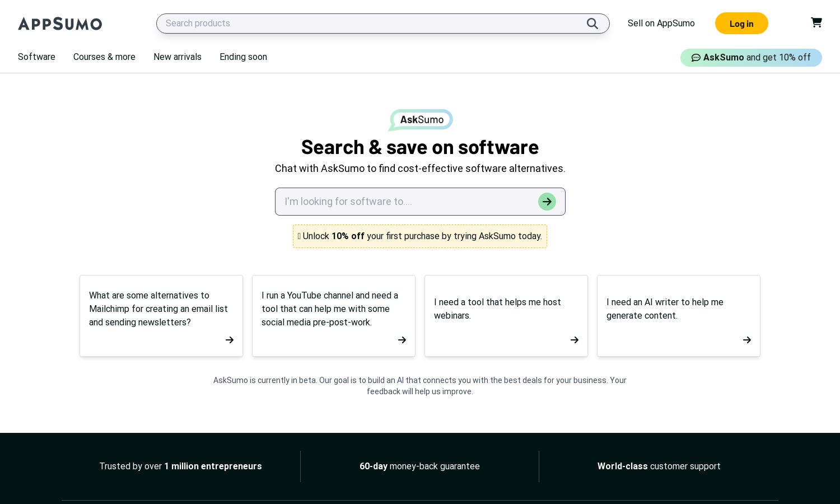This screenshot has width=840, height=504.
Task: Click the AskSumo is currently in beta notice
Action: click(x=420, y=386)
